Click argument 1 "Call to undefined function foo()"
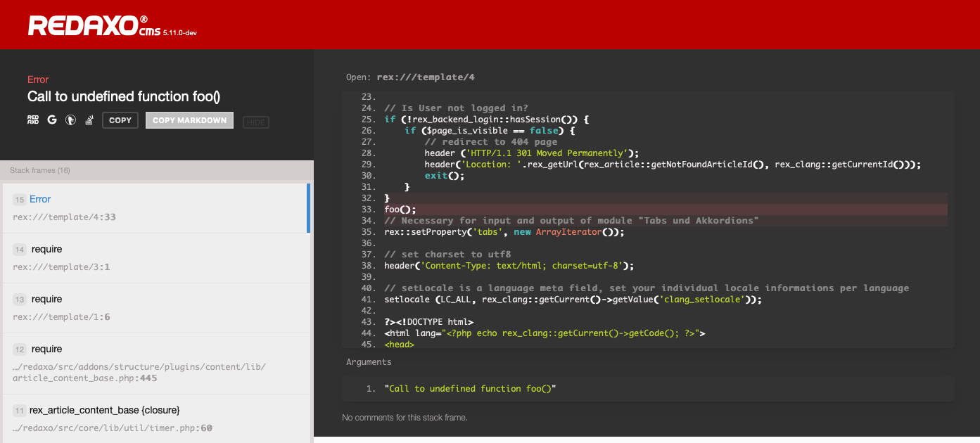Viewport: 980px width, 443px height. point(470,388)
